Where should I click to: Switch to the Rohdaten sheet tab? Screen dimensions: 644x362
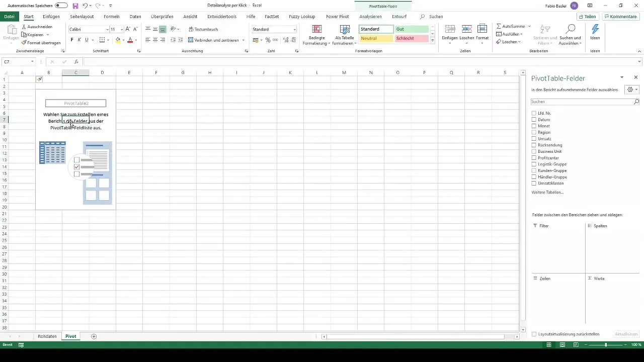tap(47, 336)
